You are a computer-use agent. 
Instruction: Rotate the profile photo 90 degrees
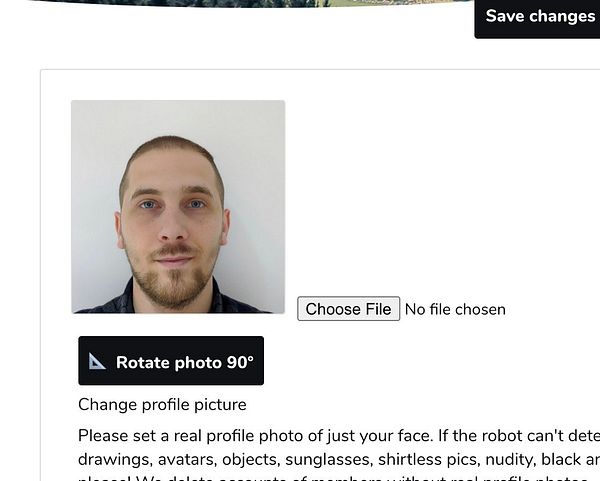171,360
